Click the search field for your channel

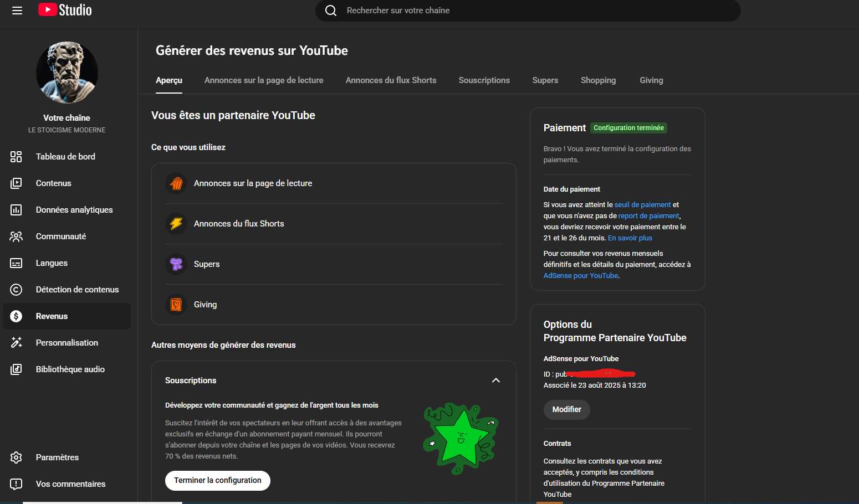click(x=528, y=11)
